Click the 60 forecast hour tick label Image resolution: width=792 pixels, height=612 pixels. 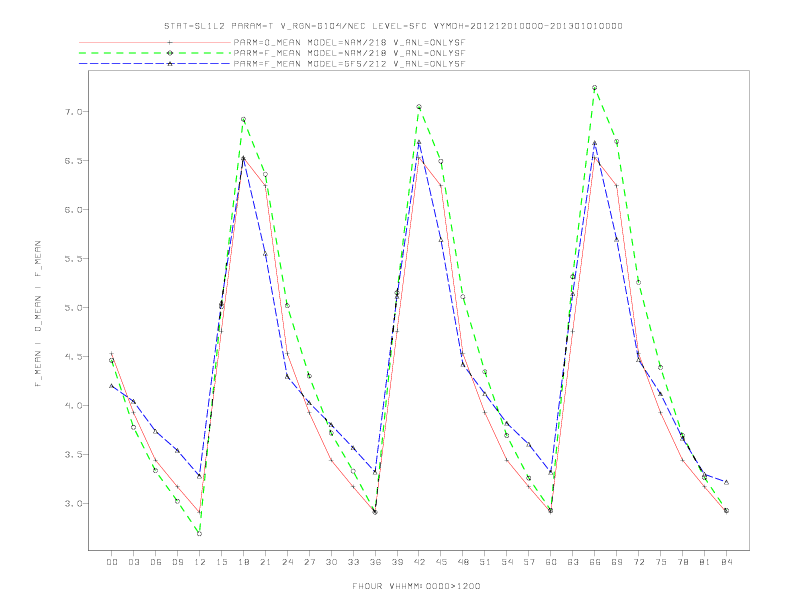pyautogui.click(x=551, y=562)
